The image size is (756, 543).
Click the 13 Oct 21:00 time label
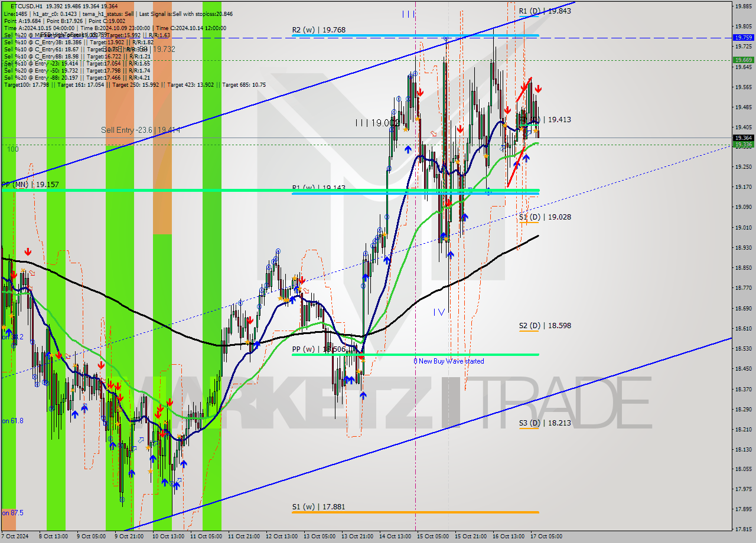356,537
